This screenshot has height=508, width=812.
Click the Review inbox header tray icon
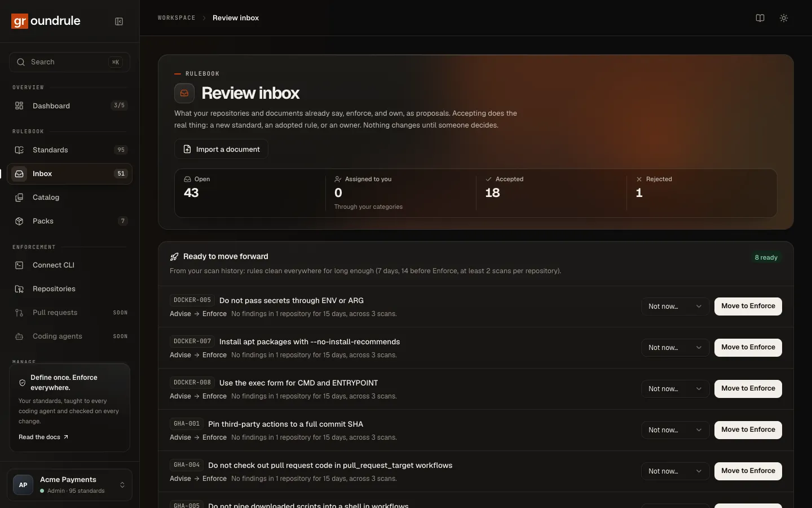click(x=184, y=93)
